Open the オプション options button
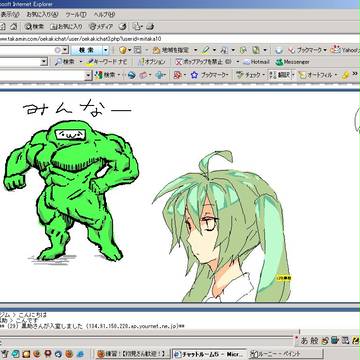Viewport: 360px width, 360px height. [152, 62]
